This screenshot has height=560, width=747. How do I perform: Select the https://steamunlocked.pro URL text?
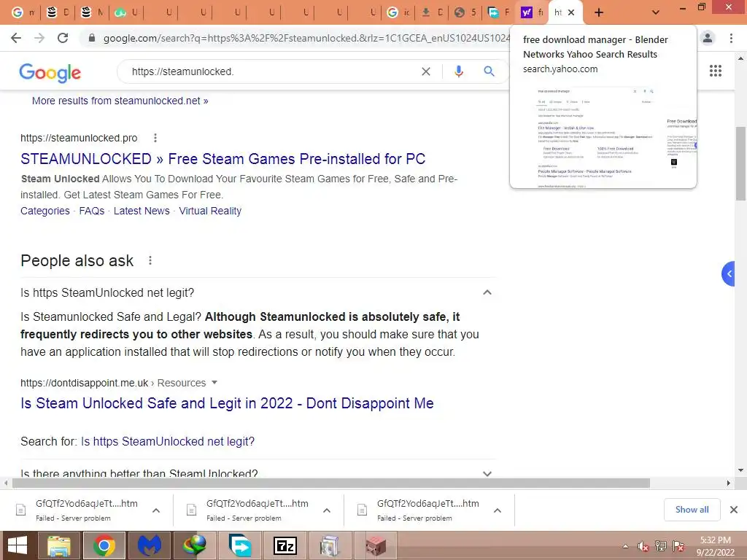click(x=79, y=138)
